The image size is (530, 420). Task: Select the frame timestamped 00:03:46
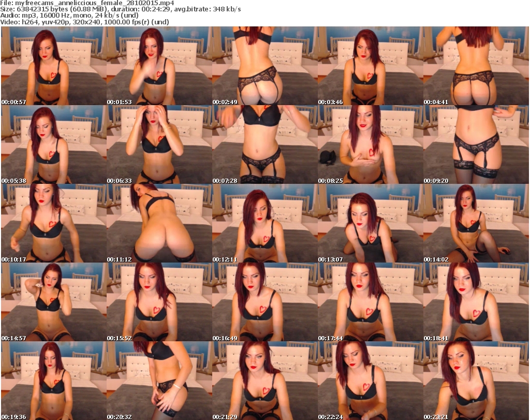tap(370, 66)
